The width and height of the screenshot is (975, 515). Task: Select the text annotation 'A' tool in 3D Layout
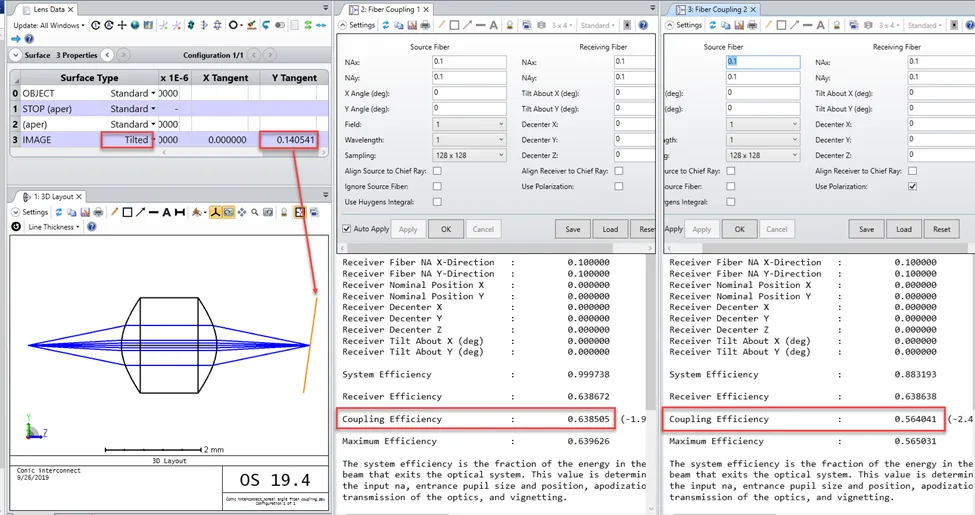coord(166,212)
